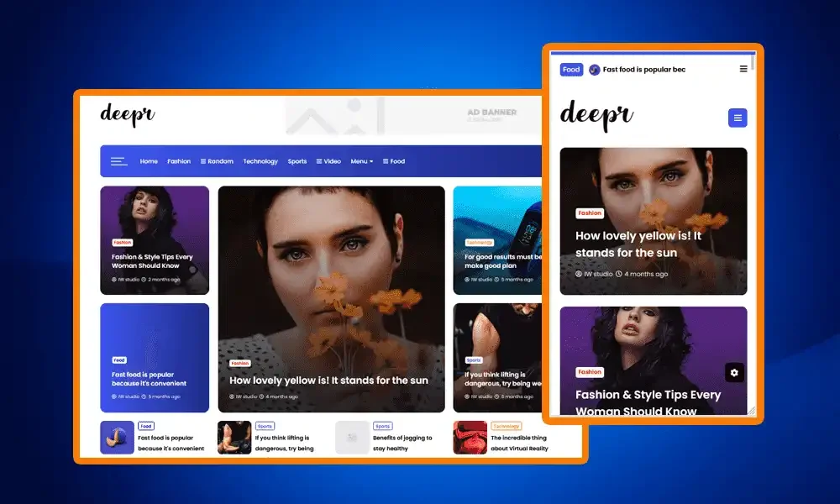Viewport: 840px width, 504px height.
Task: Open mobile ticker 'Fast food is popular' headline
Action: click(644, 70)
